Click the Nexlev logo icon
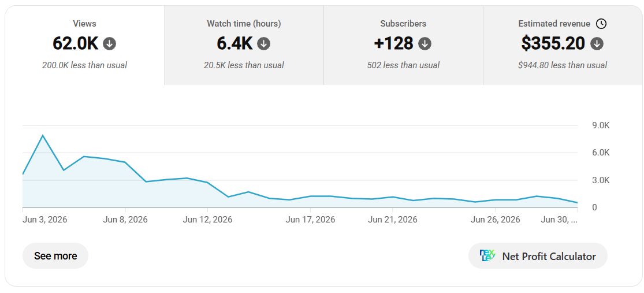 pos(487,255)
